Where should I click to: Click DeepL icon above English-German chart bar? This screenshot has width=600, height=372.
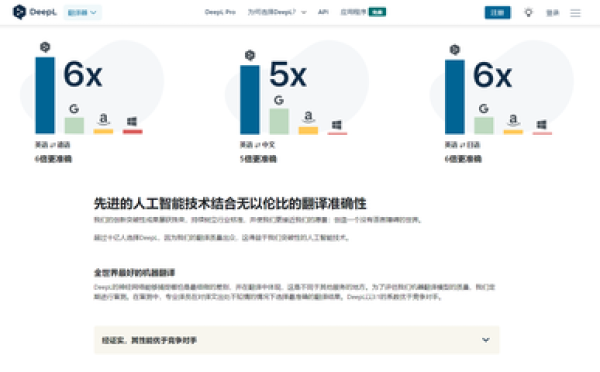(45, 47)
